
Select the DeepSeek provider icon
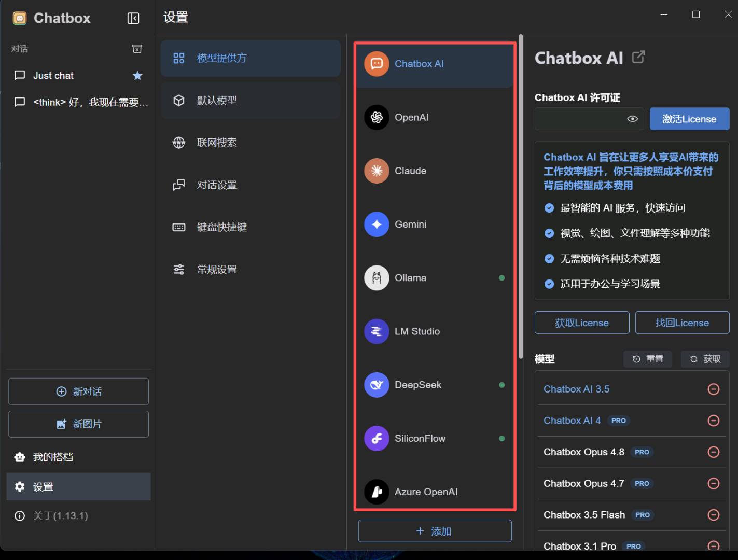377,385
